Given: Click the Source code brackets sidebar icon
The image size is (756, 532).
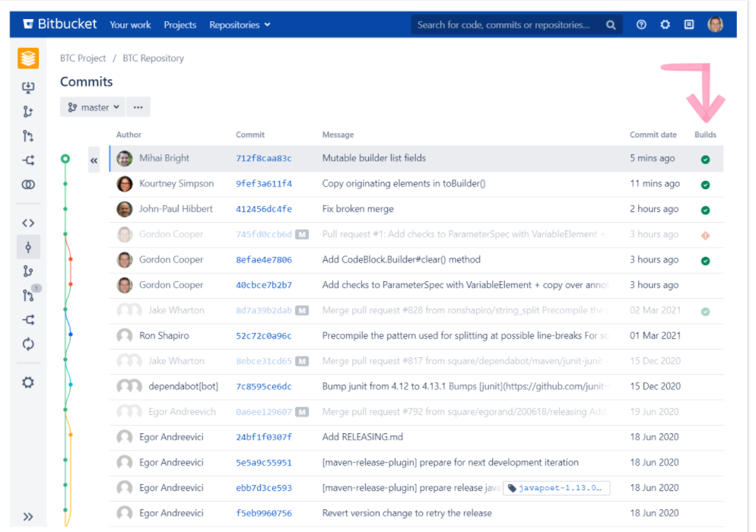Looking at the screenshot, I should point(28,223).
